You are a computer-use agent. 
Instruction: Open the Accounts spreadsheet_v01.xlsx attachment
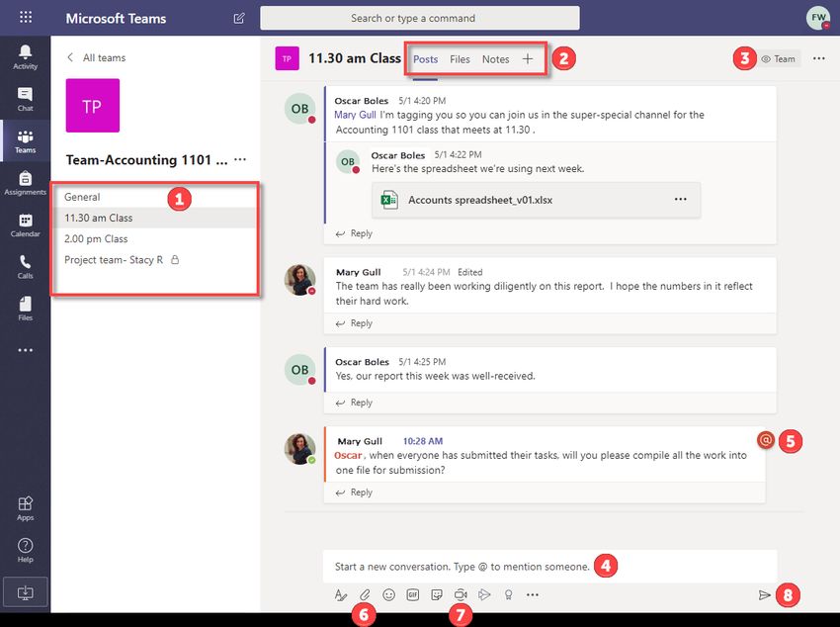click(x=536, y=200)
